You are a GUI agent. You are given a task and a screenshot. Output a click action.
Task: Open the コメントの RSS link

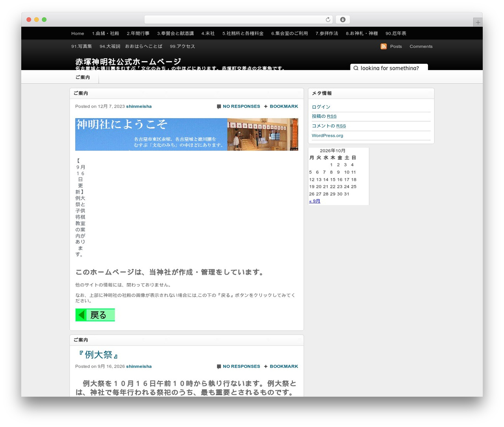click(x=329, y=126)
